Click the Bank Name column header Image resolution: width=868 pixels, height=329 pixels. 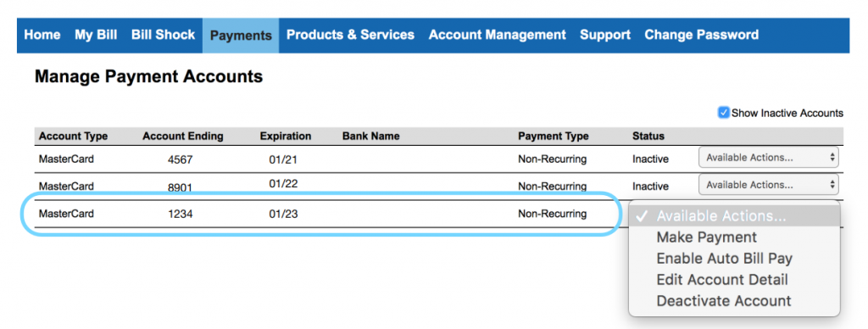click(x=371, y=137)
